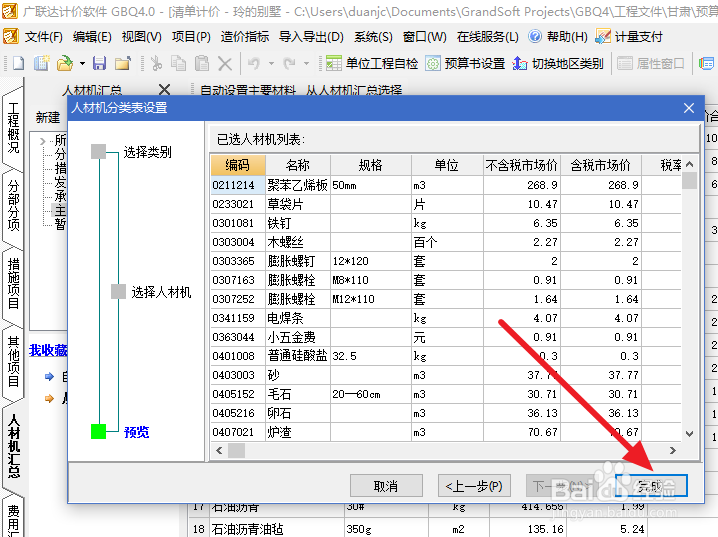Switch to 措施项目 side tab

[x=13, y=284]
